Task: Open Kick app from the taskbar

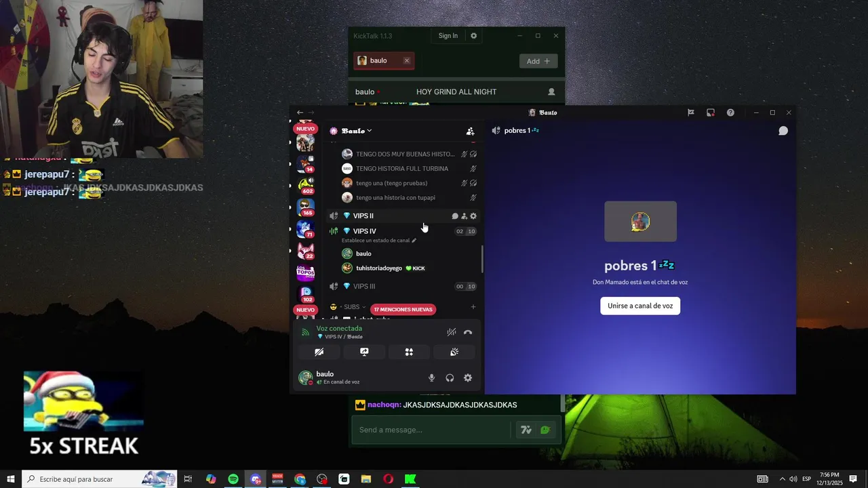Action: coord(410,479)
